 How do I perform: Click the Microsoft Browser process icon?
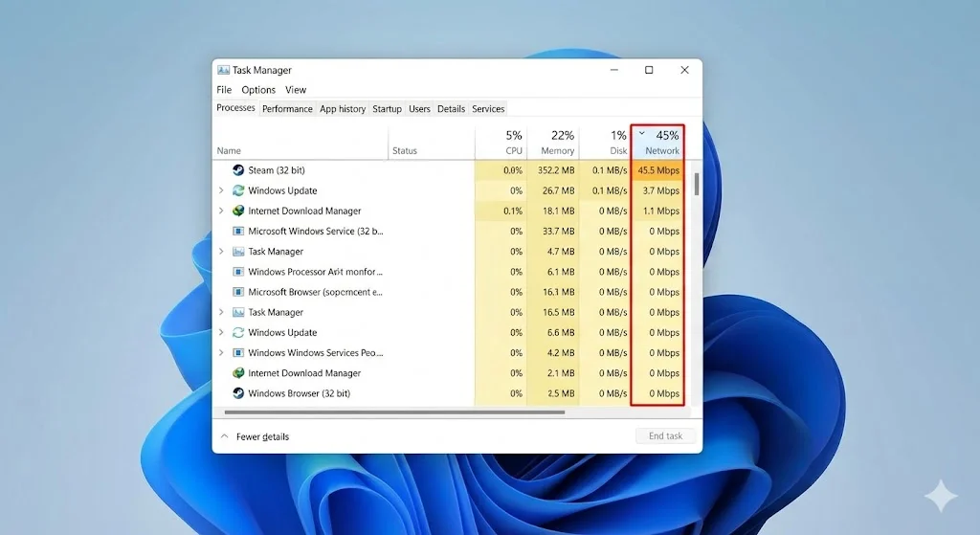point(238,292)
